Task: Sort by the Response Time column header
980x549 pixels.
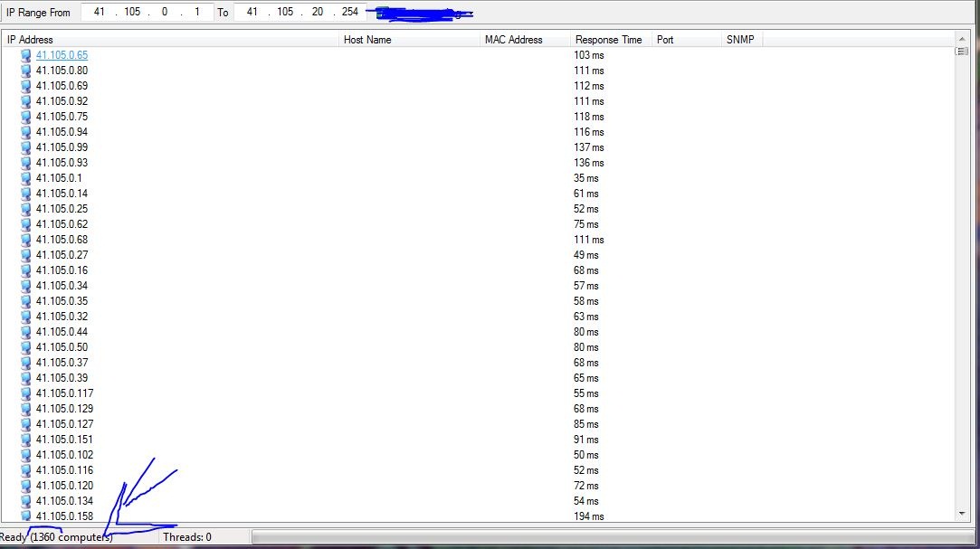Action: (x=608, y=40)
